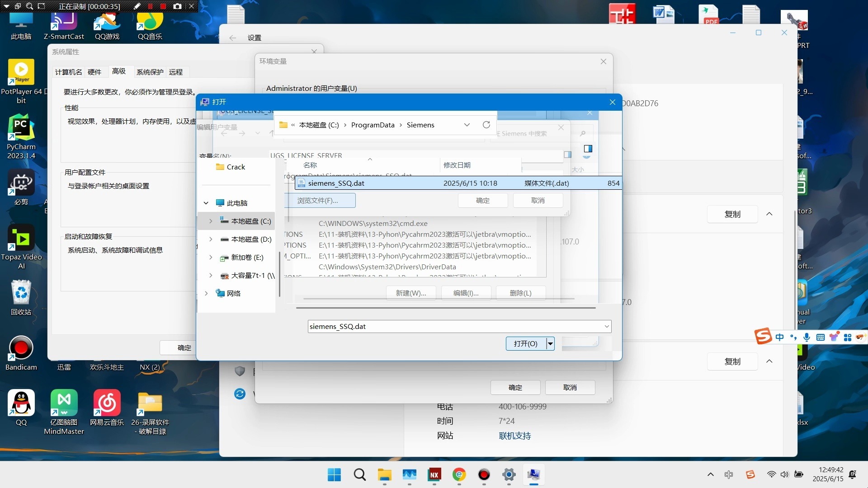Open Wi-Fi network status in system tray
The width and height of the screenshot is (868, 488).
click(x=772, y=474)
